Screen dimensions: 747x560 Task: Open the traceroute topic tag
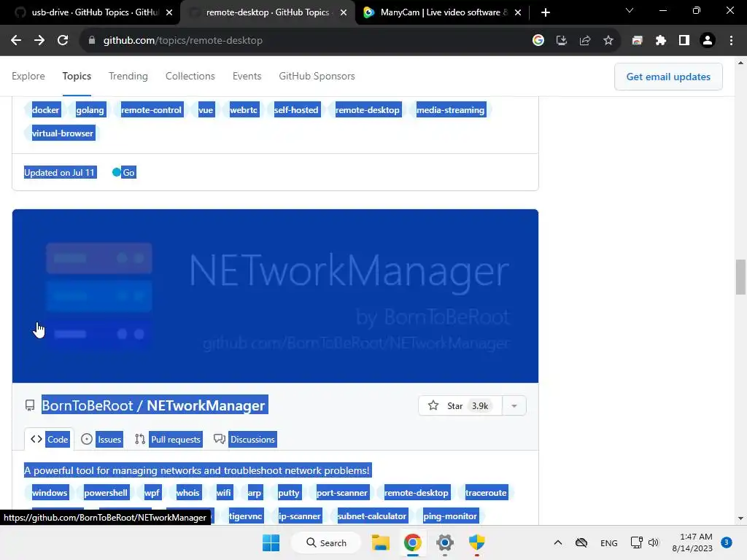[486, 493]
